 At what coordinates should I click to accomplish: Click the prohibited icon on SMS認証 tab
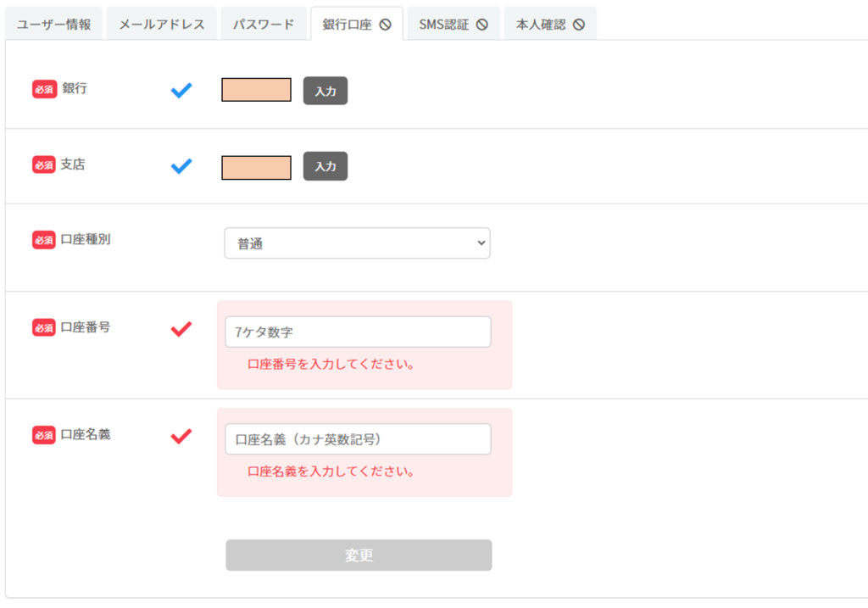tap(481, 25)
